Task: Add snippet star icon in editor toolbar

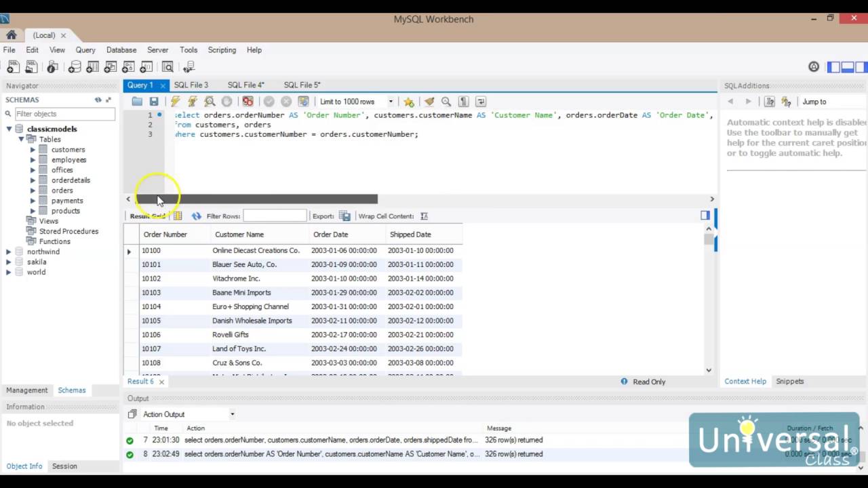Action: pos(408,102)
